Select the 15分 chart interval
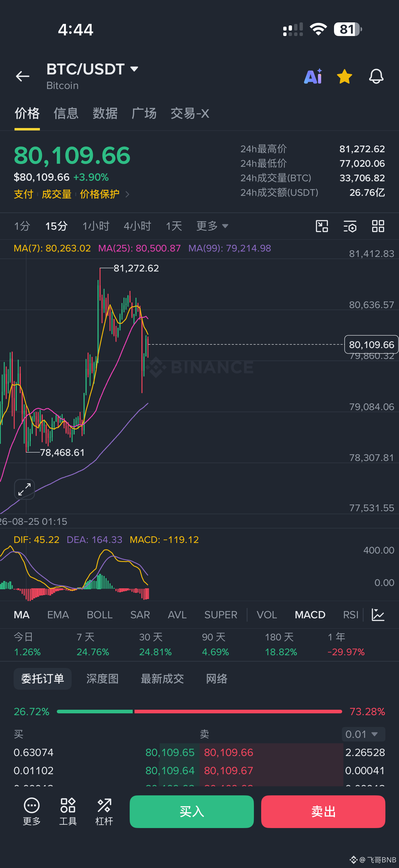This screenshot has height=868, width=399. pos(57,226)
